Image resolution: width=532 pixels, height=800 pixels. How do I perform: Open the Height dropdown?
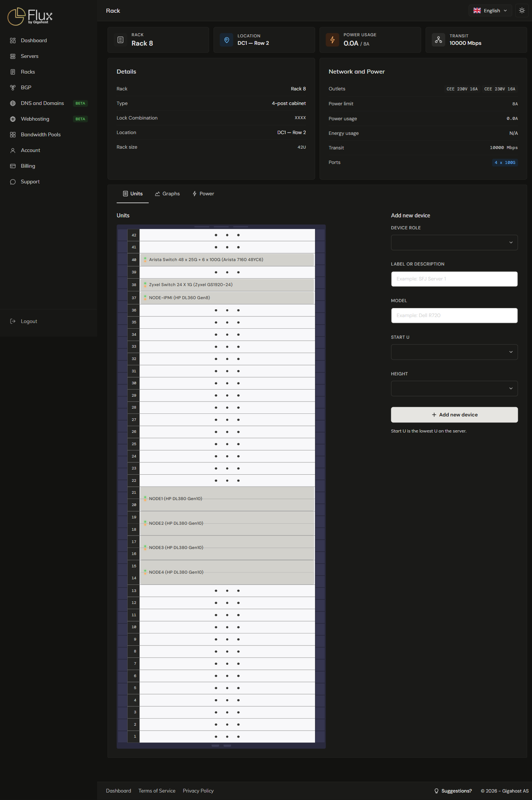(454, 388)
